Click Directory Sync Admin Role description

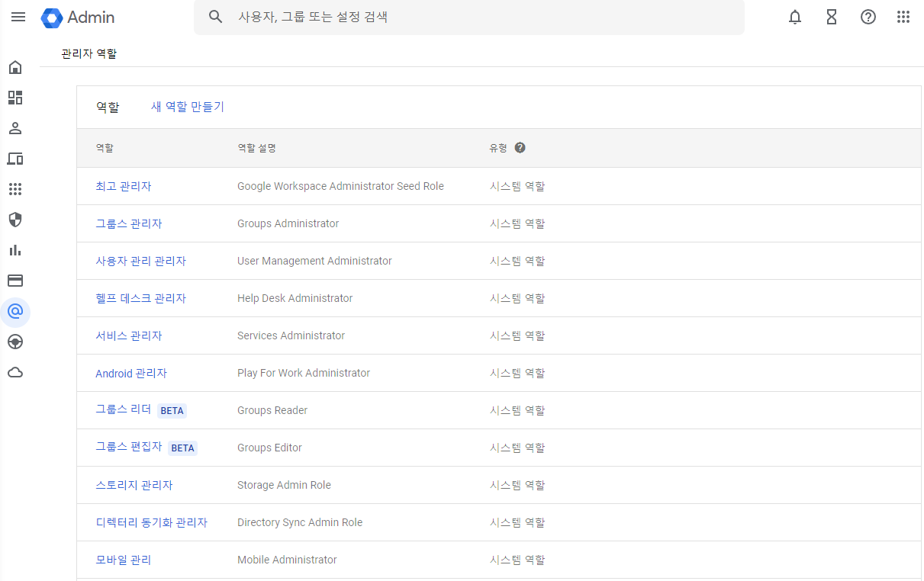coord(300,522)
